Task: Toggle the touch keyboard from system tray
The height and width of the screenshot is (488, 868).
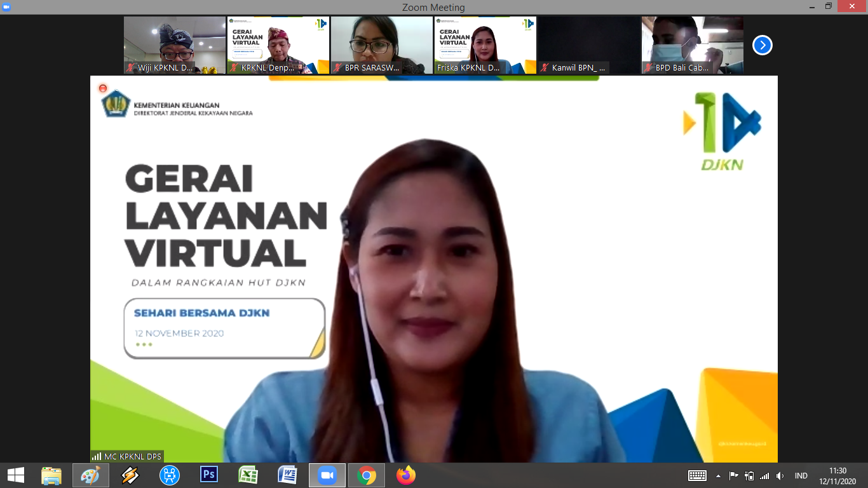Action: pyautogui.click(x=697, y=476)
